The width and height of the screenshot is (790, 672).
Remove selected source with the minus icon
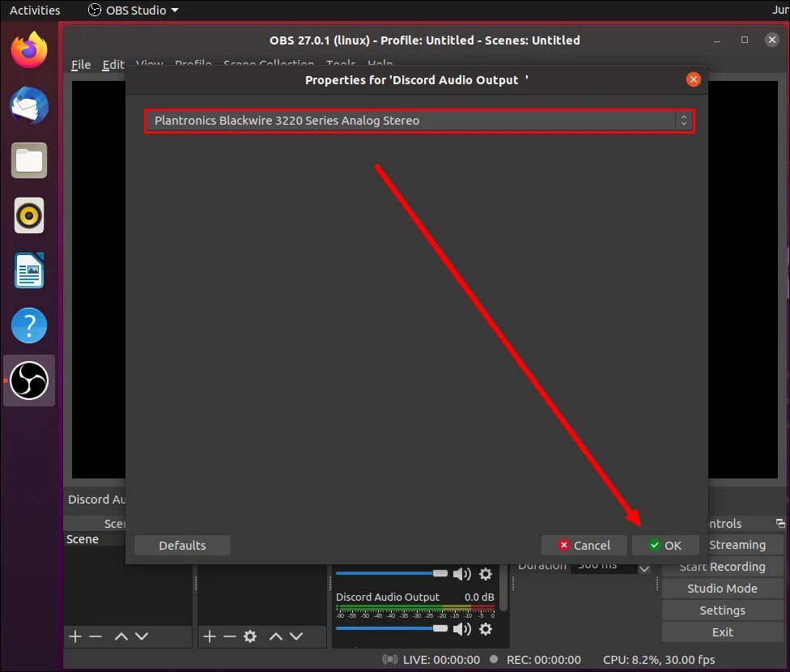pyautogui.click(x=230, y=636)
